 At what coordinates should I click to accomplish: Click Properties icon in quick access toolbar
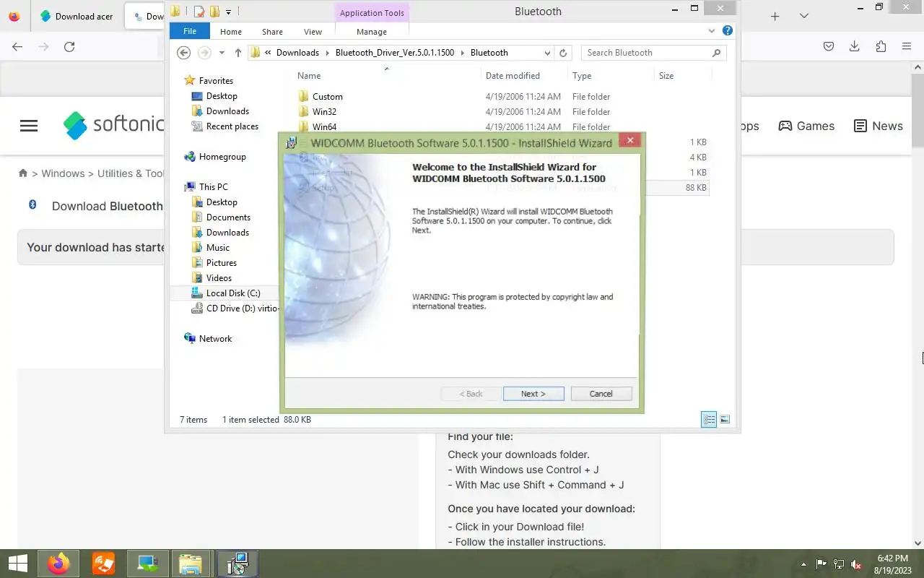tap(199, 12)
